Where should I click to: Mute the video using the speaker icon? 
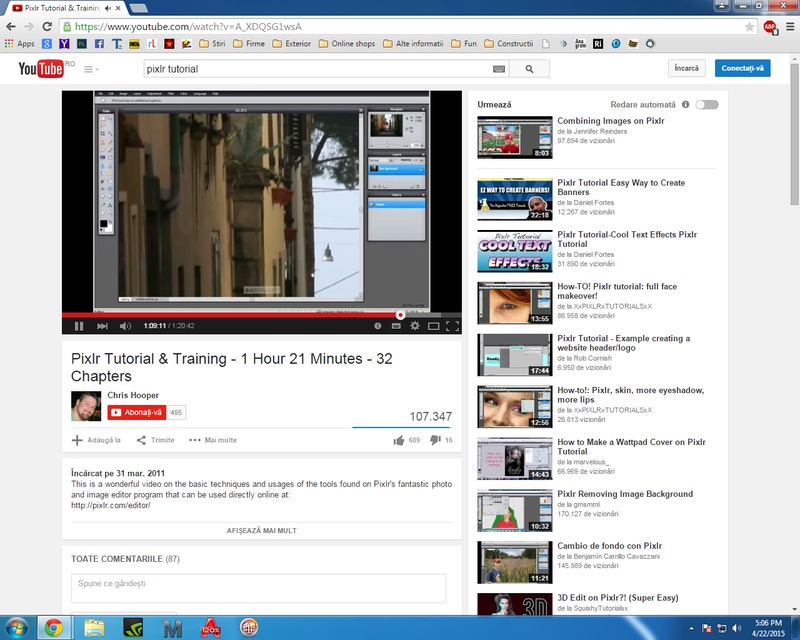125,326
